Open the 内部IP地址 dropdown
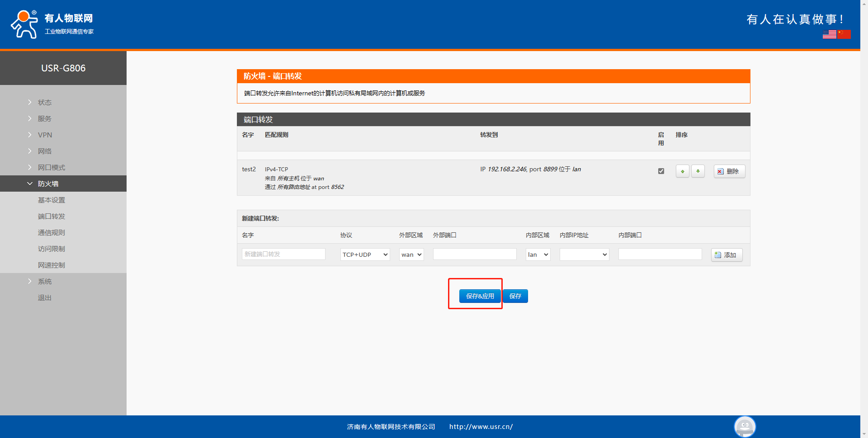The image size is (868, 438). 584,254
